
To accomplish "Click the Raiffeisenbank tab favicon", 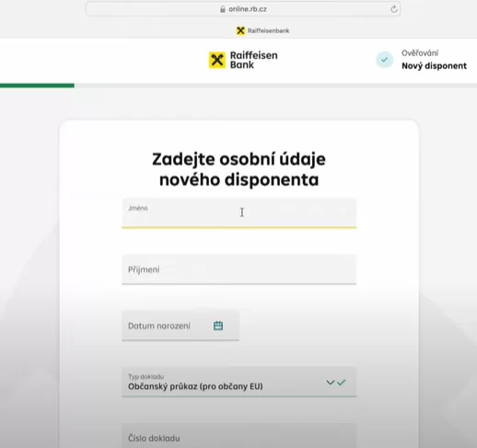I will [x=240, y=30].
